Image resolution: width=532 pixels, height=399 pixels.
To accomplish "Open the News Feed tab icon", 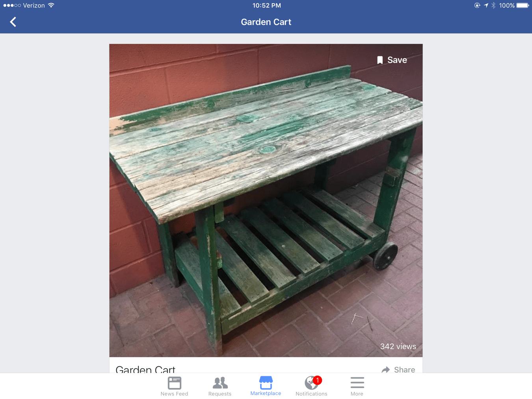I will (174, 383).
